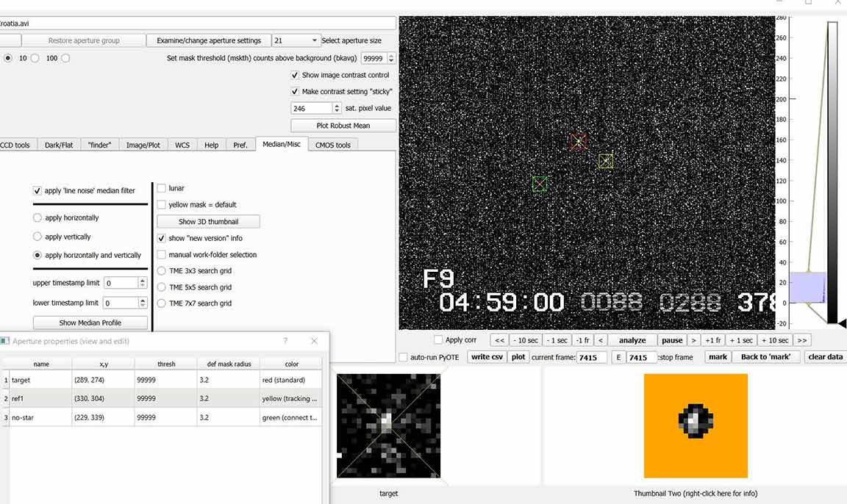Select the 'apply vertically' radio option
Screen dimensions: 847x504
click(x=37, y=237)
